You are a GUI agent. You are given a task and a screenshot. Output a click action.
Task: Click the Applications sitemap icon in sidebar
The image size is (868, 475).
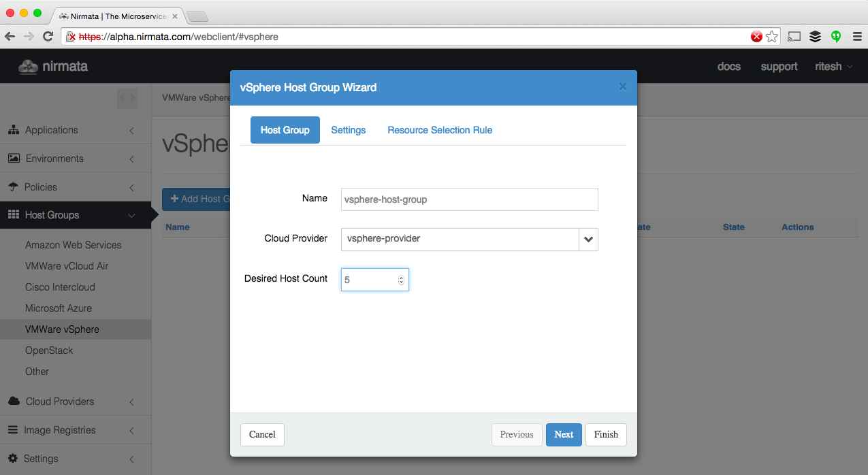click(14, 130)
